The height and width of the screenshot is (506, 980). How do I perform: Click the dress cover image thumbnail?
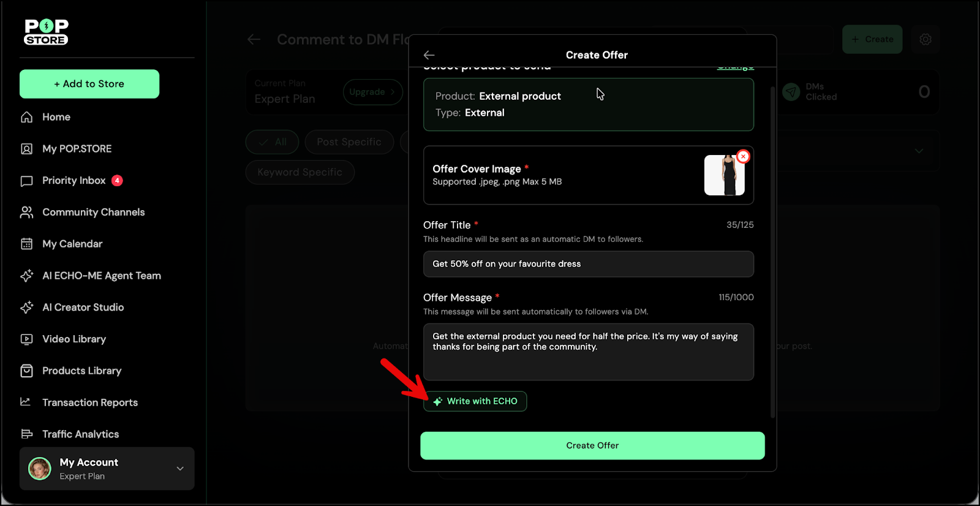tap(724, 176)
